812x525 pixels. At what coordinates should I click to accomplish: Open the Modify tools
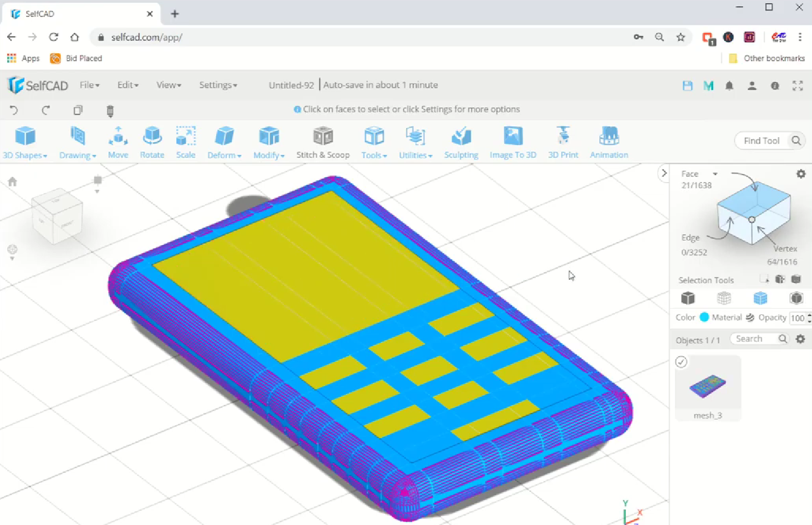click(x=269, y=143)
